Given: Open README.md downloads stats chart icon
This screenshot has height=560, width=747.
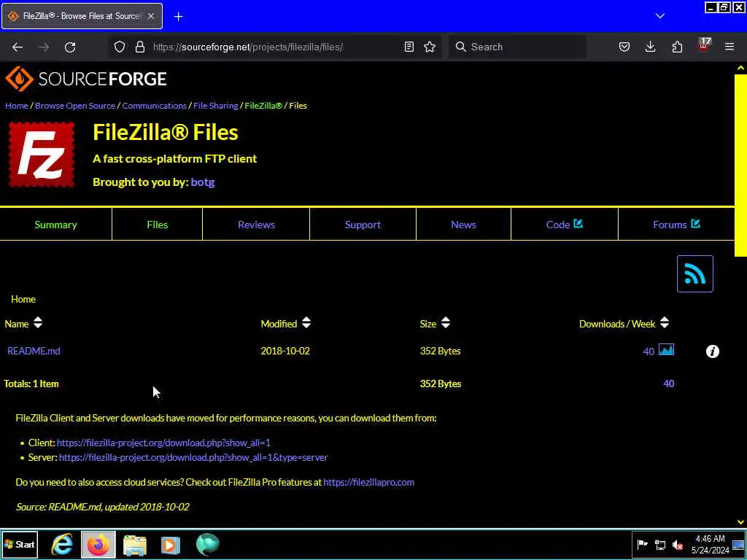Looking at the screenshot, I should point(666,350).
